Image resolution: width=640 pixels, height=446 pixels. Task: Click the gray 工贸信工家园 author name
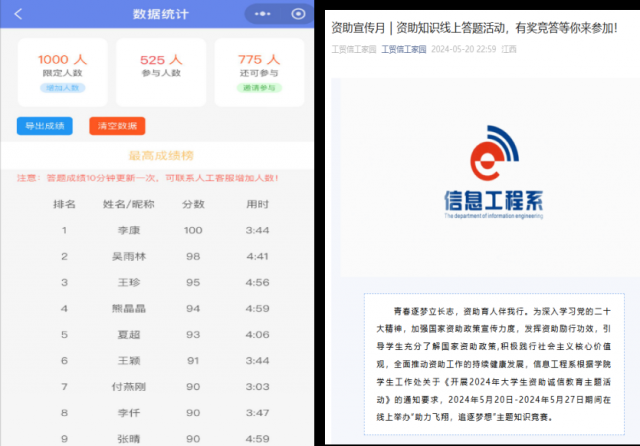[x=353, y=48]
